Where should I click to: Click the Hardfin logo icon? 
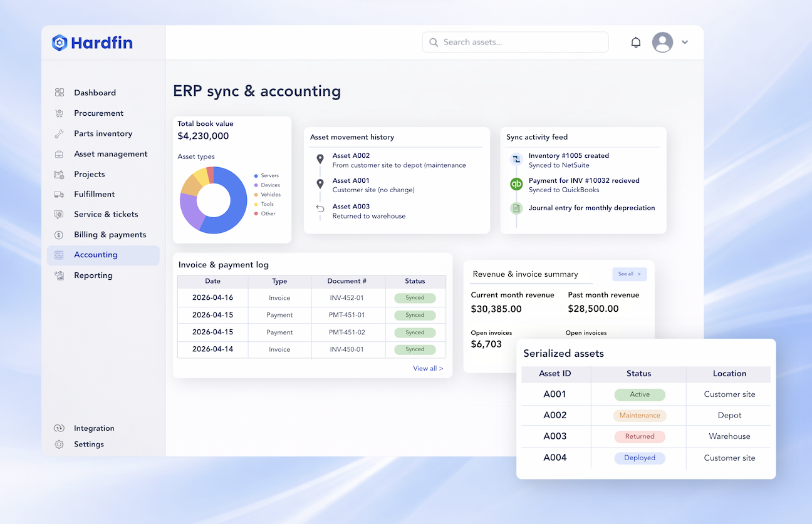pos(60,43)
